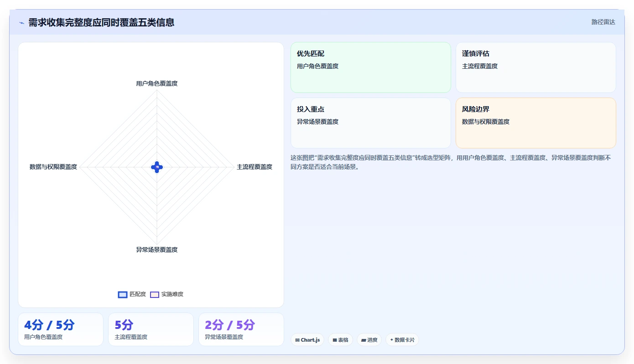Click the blue data points at radar center

157,167
